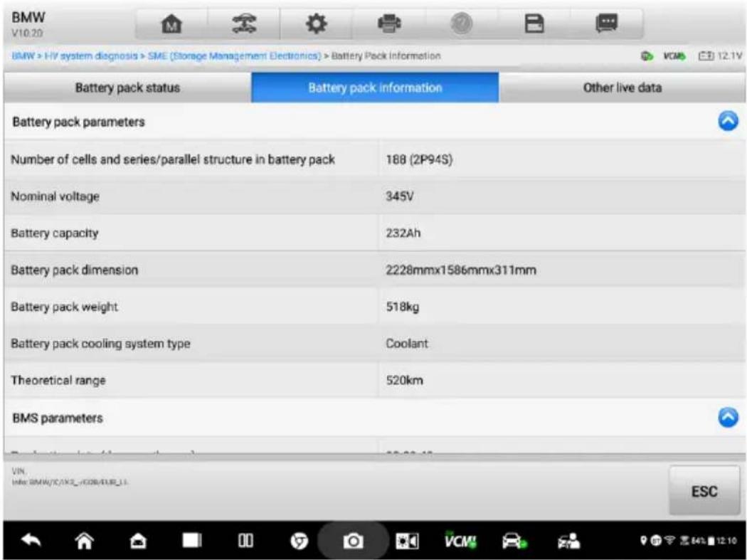Click the Number of cells row label
The width and height of the screenshot is (747, 560).
pyautogui.click(x=173, y=159)
